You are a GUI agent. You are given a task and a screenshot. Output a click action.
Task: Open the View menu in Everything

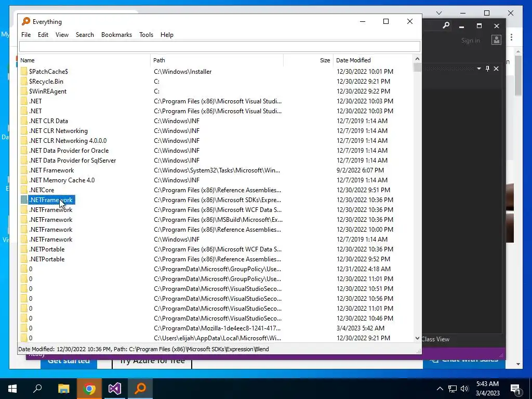pyautogui.click(x=62, y=35)
